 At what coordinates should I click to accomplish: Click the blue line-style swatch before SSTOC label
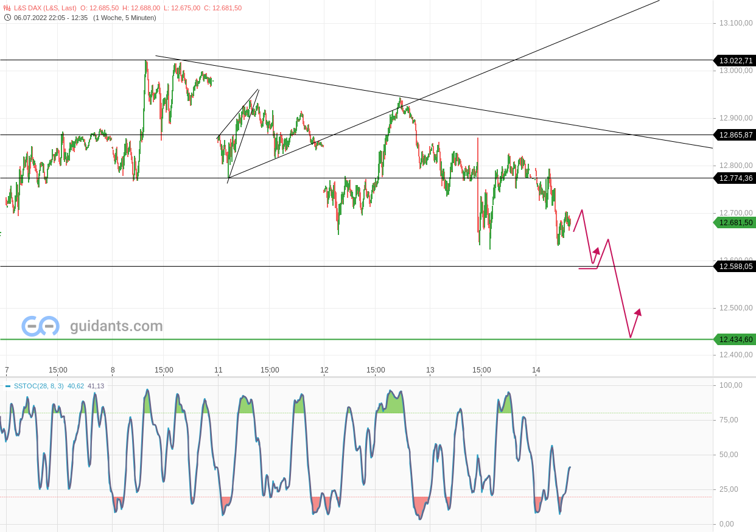[8, 385]
